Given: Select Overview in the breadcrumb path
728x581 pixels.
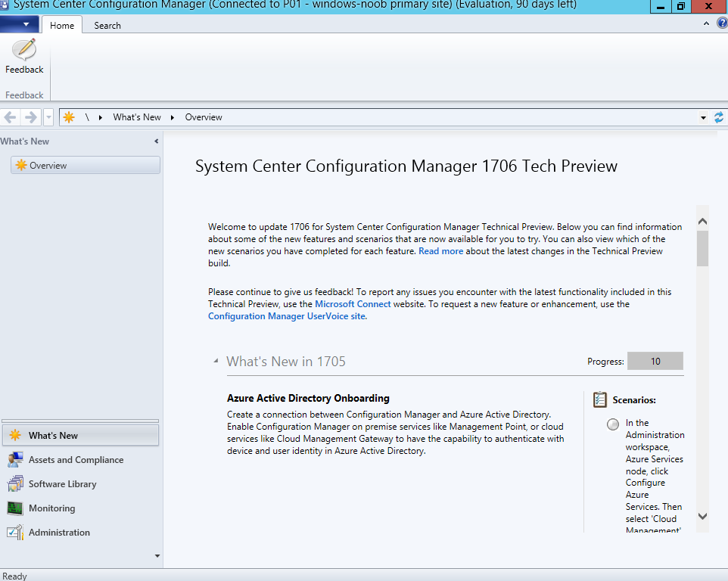Looking at the screenshot, I should click(204, 117).
